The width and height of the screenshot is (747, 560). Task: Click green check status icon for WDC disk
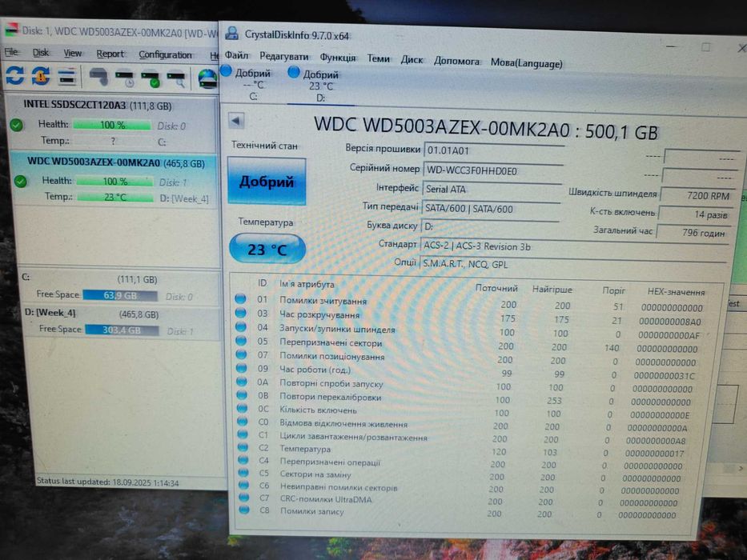pyautogui.click(x=21, y=182)
